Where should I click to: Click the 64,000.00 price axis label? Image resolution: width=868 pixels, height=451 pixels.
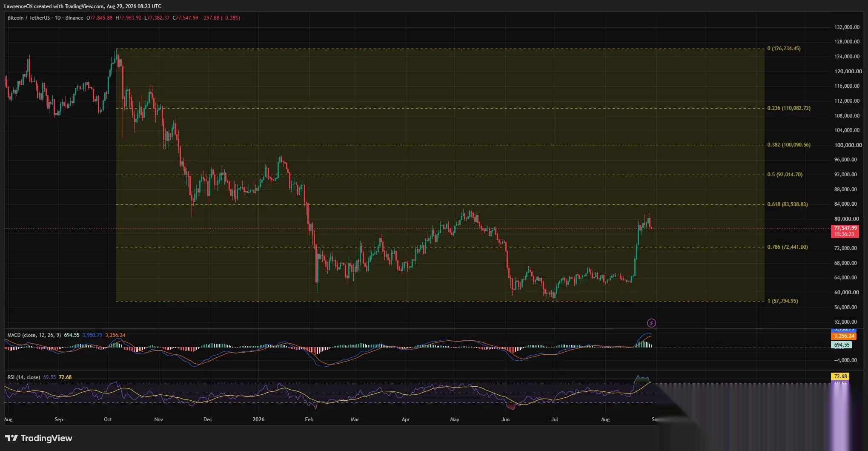pos(845,278)
